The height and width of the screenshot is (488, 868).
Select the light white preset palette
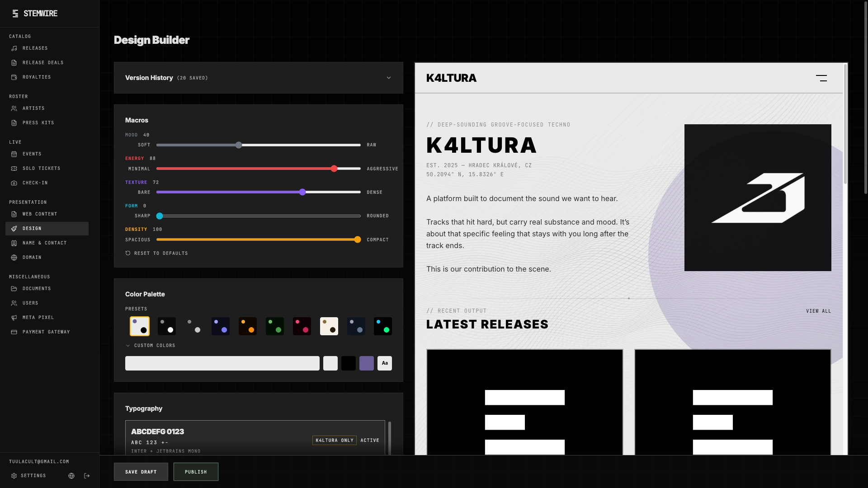140,326
